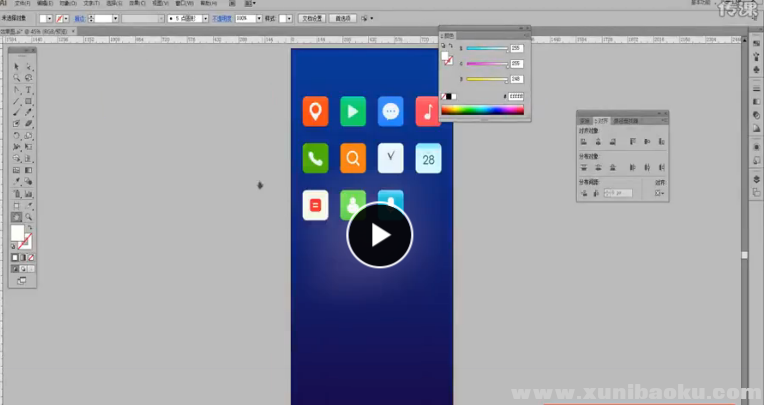Select the orange search magnifier app icon
Image resolution: width=764 pixels, height=405 pixels.
coord(353,158)
